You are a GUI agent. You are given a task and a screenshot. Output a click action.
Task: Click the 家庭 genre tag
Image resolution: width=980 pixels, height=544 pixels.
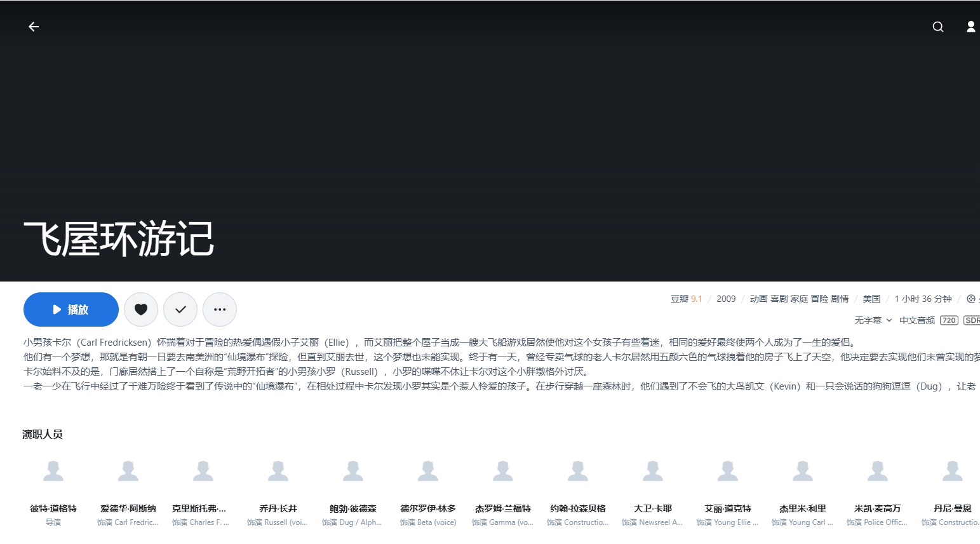[800, 299]
